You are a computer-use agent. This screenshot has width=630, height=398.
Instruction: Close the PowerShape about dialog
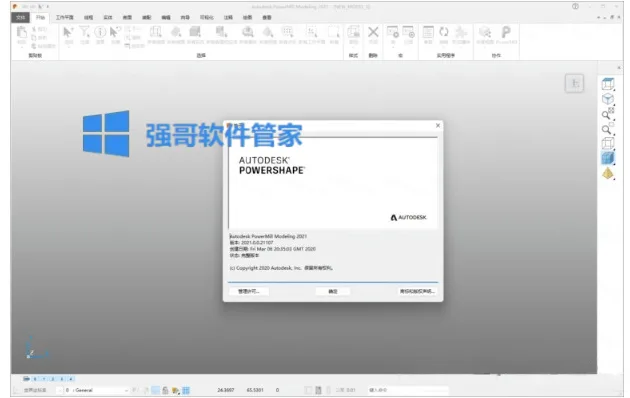438,126
